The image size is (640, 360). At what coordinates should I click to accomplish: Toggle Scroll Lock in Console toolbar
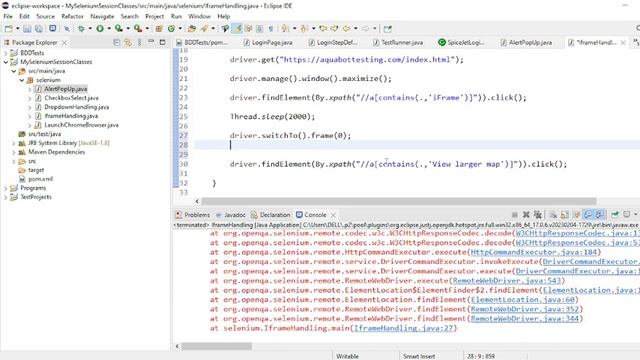click(x=564, y=214)
